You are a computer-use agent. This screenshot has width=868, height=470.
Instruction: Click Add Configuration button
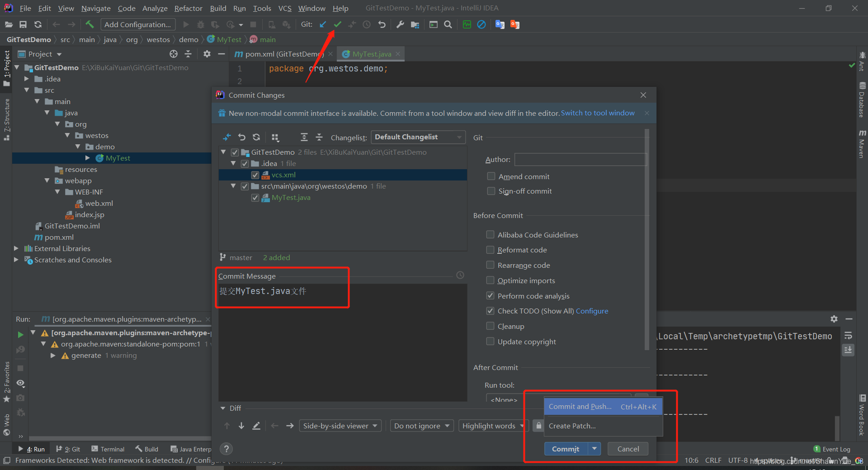pyautogui.click(x=137, y=24)
